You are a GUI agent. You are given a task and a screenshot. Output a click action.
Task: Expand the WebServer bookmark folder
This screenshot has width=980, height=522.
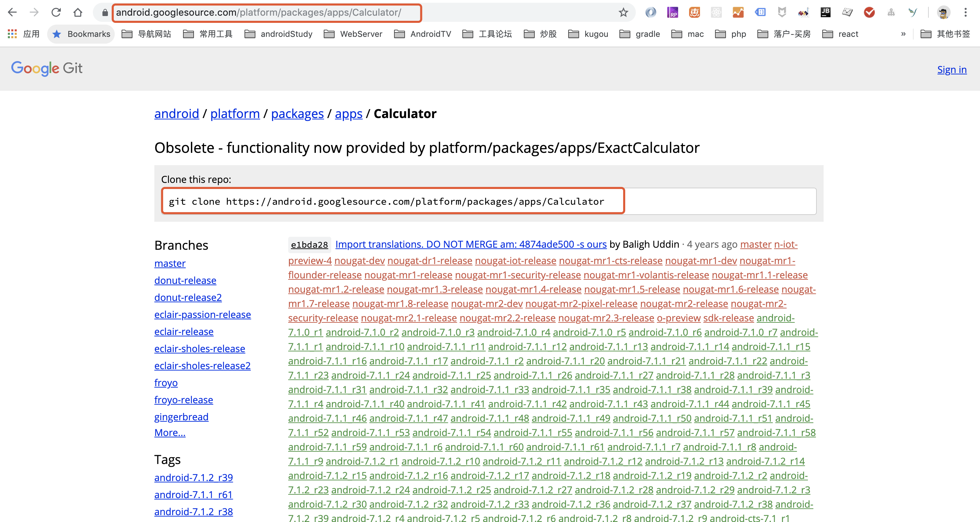tap(353, 34)
